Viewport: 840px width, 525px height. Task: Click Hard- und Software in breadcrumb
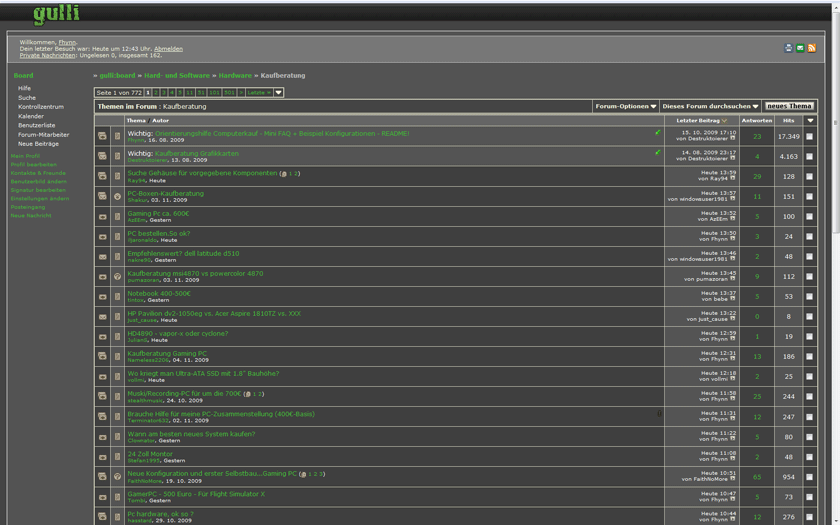tap(177, 76)
